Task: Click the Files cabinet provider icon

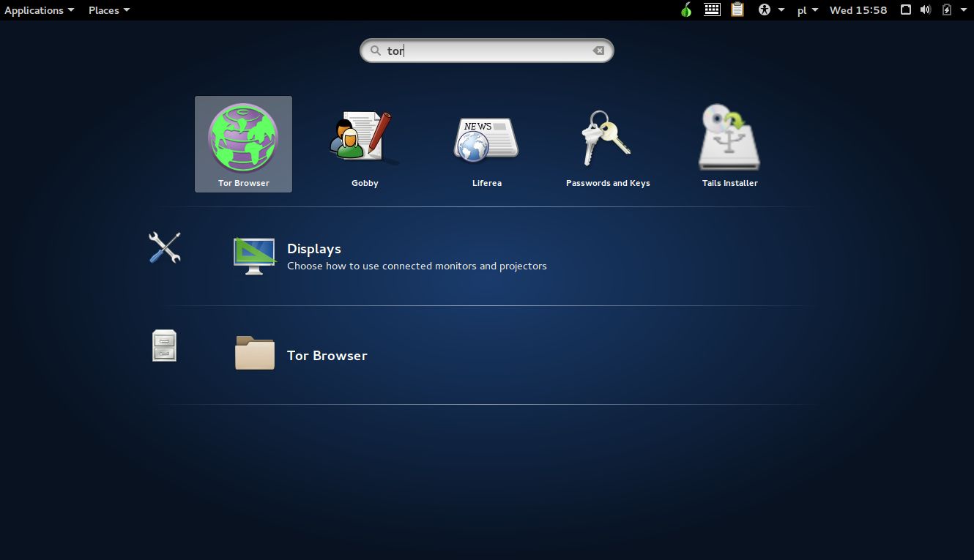Action: [165, 346]
